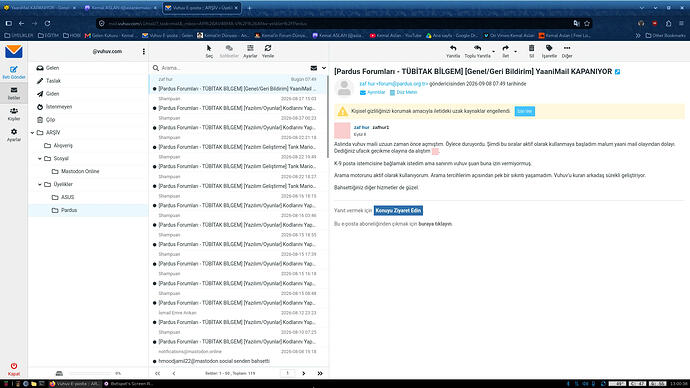Switch to the YaaniMail KAPANIYOR browser tab

point(39,8)
